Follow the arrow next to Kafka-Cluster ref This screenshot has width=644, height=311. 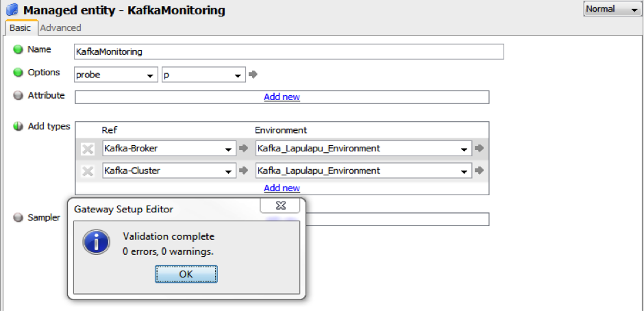[x=243, y=171]
